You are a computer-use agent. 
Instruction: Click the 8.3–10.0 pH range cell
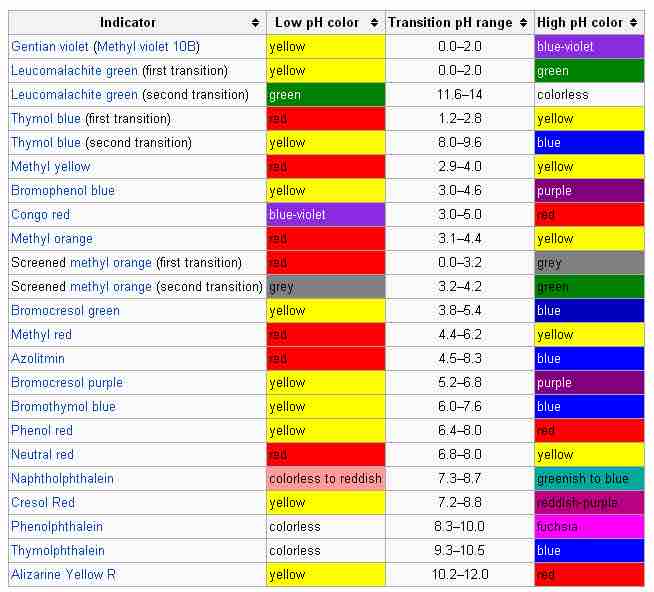[x=459, y=527]
